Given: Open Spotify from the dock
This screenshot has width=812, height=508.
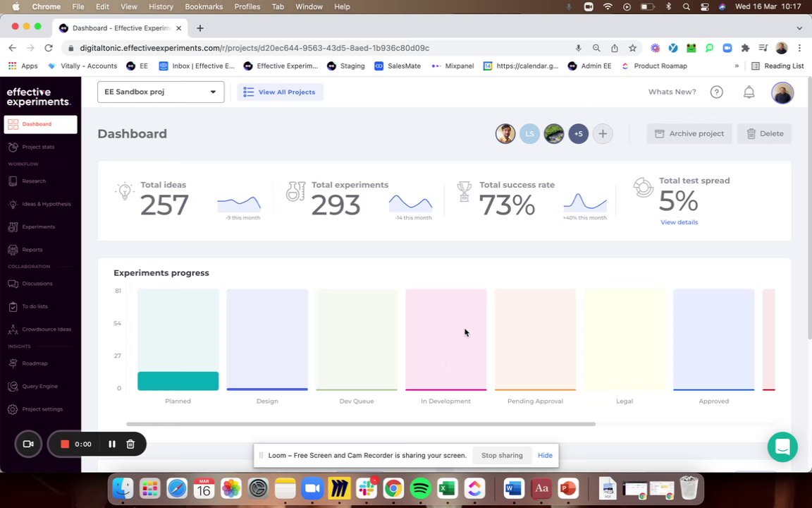Looking at the screenshot, I should (x=420, y=488).
